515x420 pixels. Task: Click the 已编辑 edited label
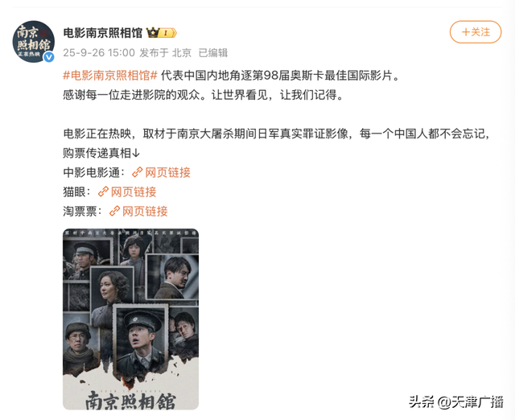click(213, 52)
